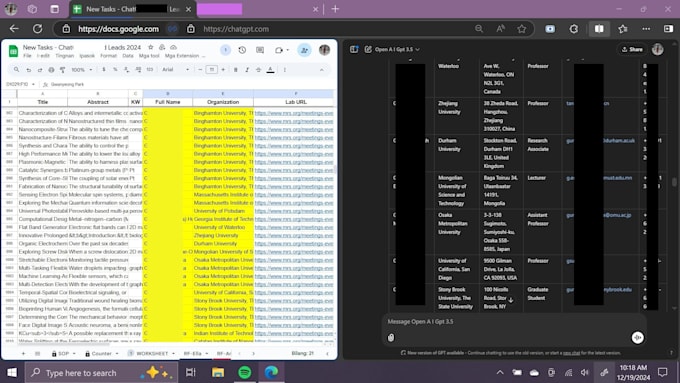This screenshot has width=680, height=383.
Task: Click the Share button in ChatGPT
Action: click(632, 49)
